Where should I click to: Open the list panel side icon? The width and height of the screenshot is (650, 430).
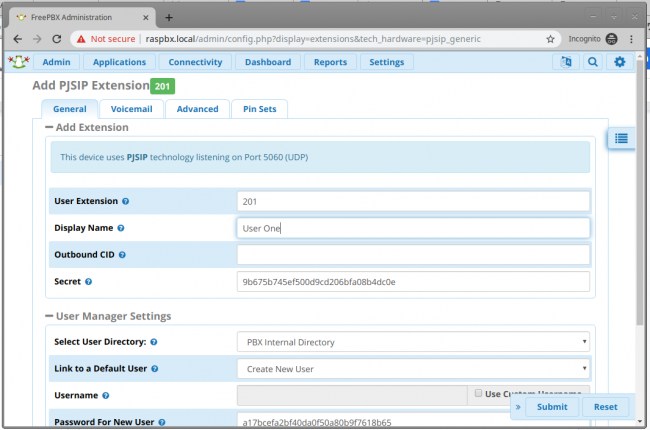pos(621,138)
